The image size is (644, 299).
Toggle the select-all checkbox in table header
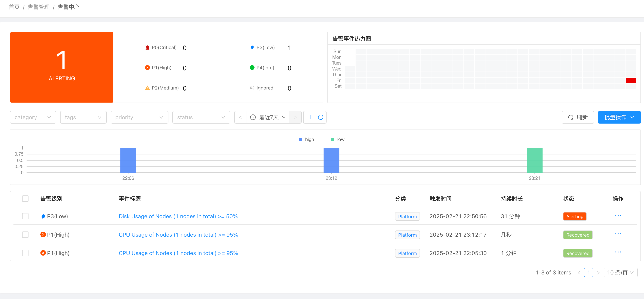25,199
